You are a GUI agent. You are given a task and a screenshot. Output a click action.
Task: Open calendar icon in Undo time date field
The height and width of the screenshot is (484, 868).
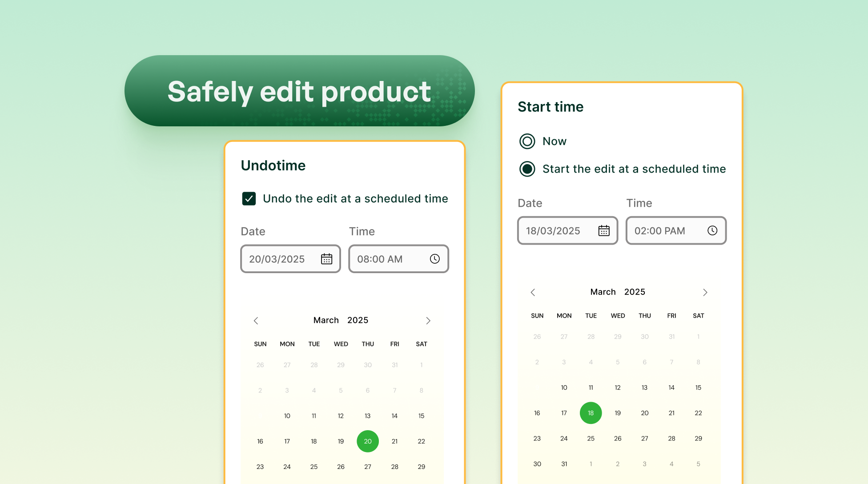coord(326,259)
